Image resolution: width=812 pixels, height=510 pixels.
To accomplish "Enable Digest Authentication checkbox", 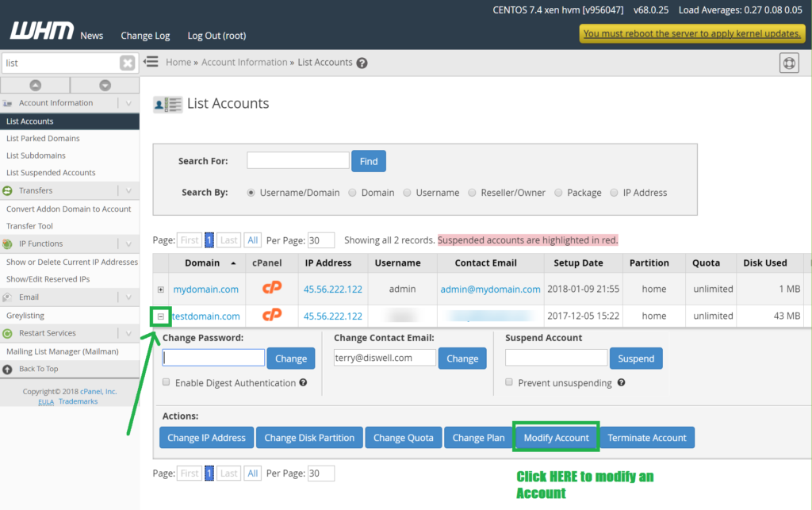I will pos(167,382).
